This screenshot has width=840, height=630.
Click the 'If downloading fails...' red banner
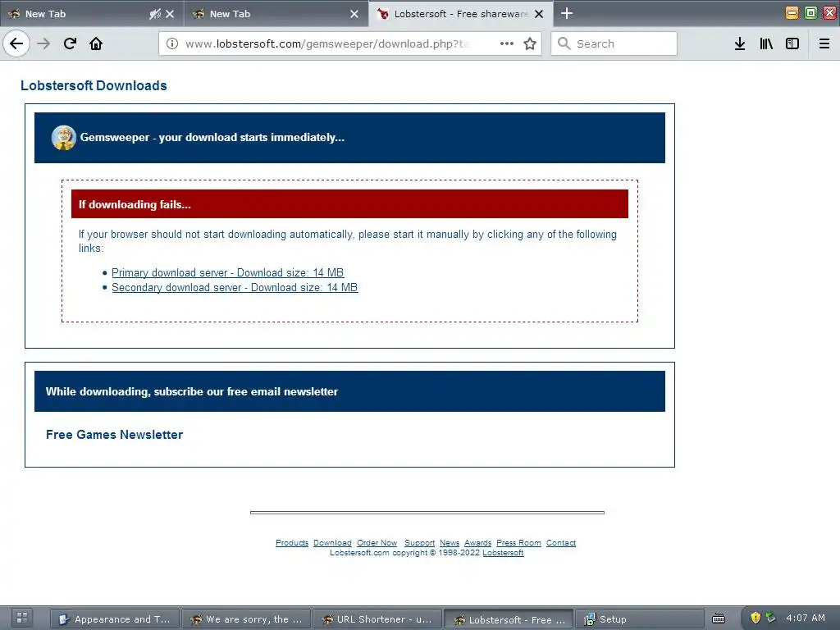coord(349,204)
